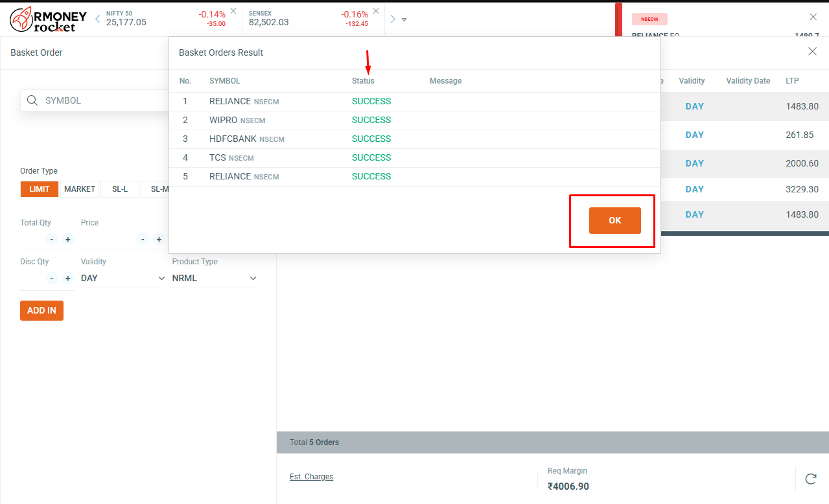Click the Req Margin ₹4006.90 value
This screenshot has width=829, height=504.
point(568,486)
